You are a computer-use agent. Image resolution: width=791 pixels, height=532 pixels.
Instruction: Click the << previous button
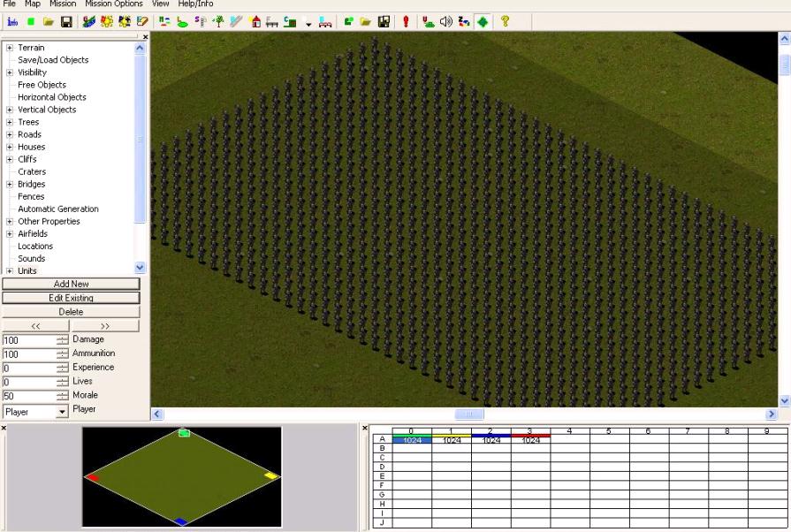35,326
